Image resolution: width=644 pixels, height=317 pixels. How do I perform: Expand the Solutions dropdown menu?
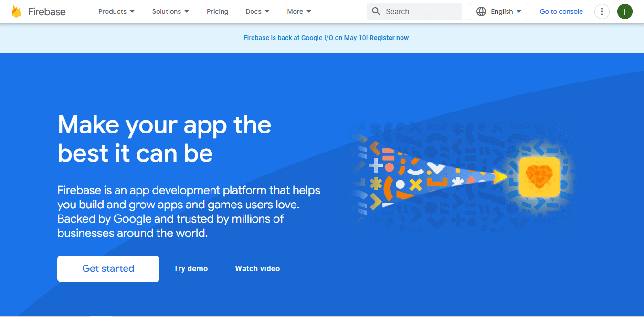170,11
